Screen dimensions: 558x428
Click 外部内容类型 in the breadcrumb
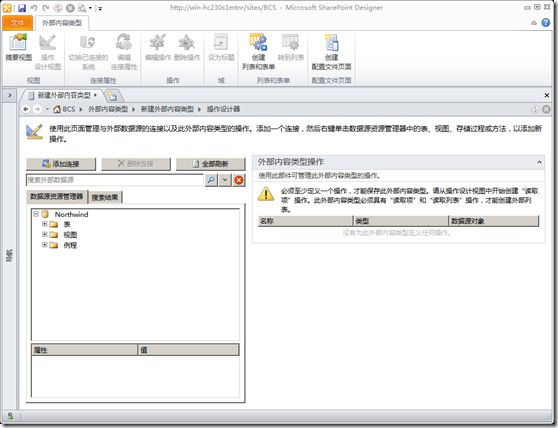click(108, 109)
